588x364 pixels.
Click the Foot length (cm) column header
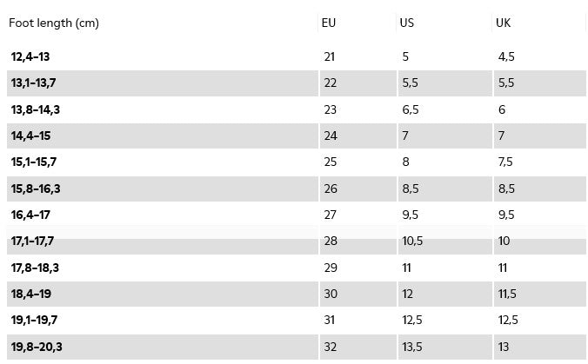tap(54, 23)
